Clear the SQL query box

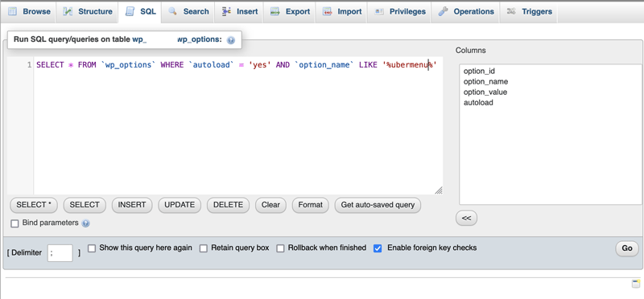(x=270, y=205)
